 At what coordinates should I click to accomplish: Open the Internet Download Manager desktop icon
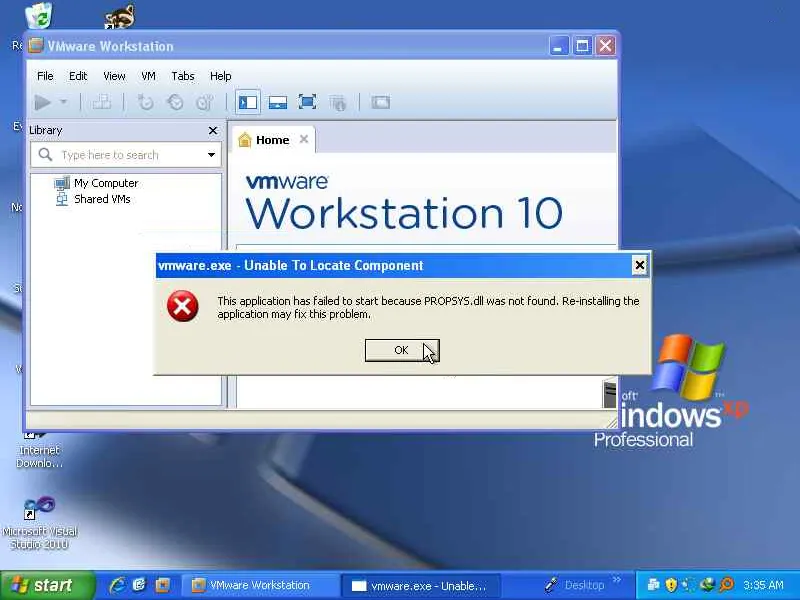click(39, 451)
